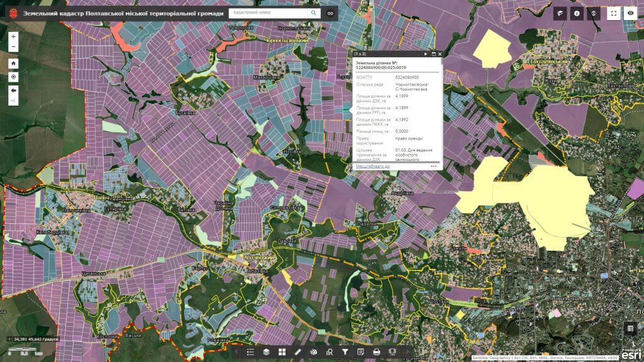Open the information 'i' widget
The height and width of the screenshot is (362, 644).
click(x=577, y=13)
